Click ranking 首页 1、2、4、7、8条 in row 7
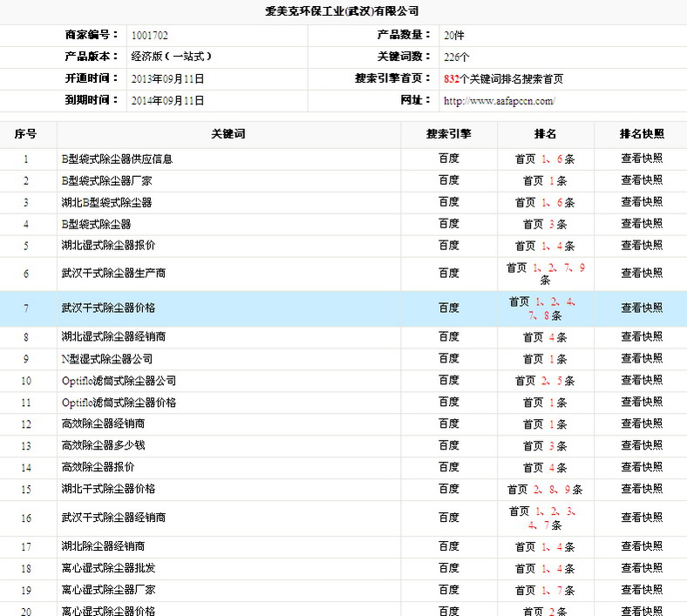This screenshot has width=687, height=616. click(542, 308)
